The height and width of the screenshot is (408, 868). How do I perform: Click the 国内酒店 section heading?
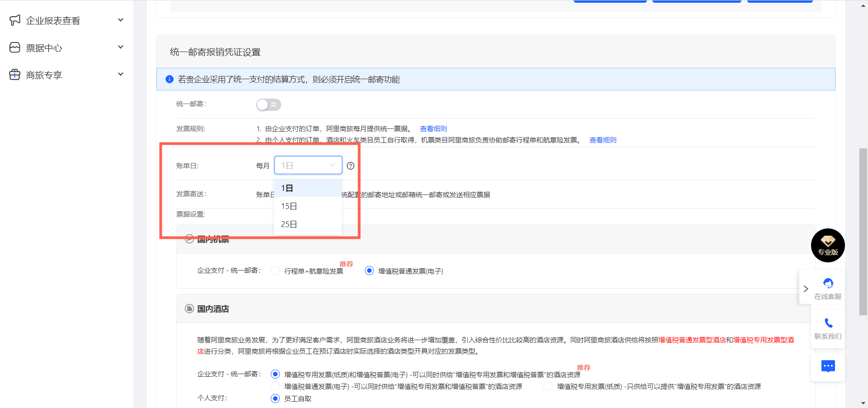[x=213, y=308]
